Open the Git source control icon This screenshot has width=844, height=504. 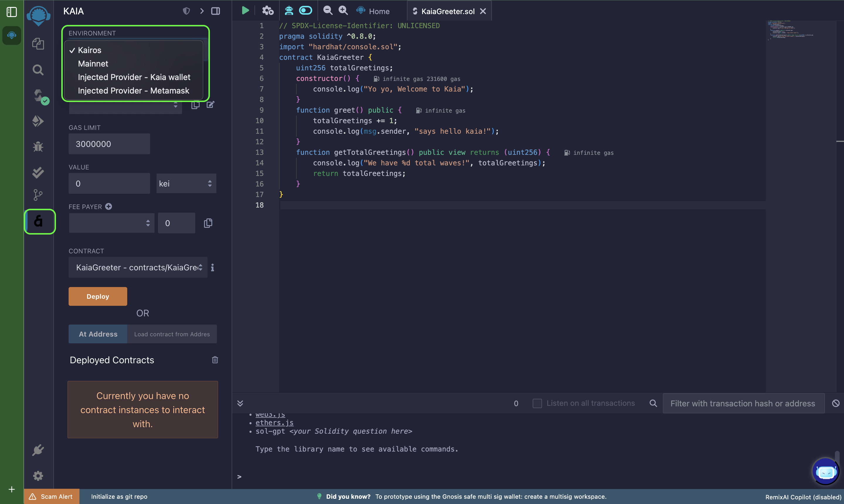38,195
